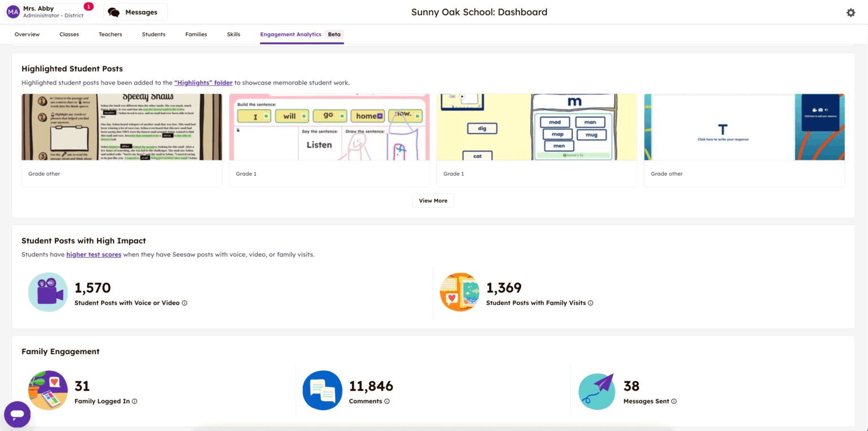Open the support chat bubble
The image size is (868, 431).
[x=17, y=414]
